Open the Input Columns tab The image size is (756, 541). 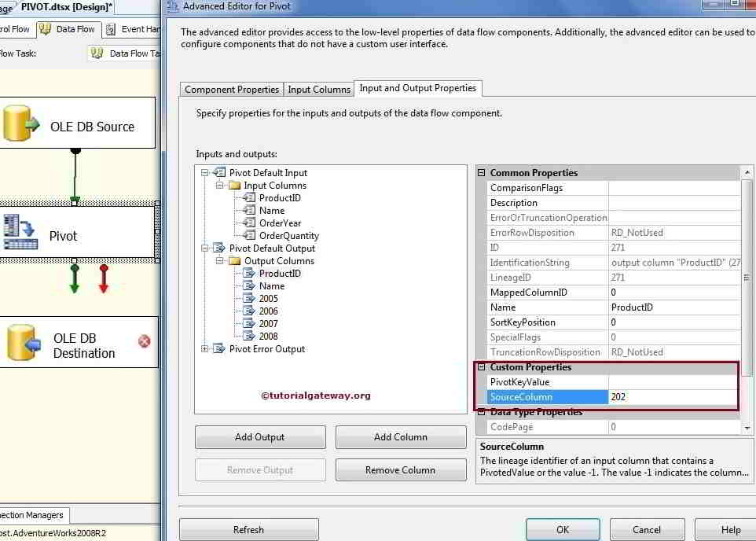319,89
